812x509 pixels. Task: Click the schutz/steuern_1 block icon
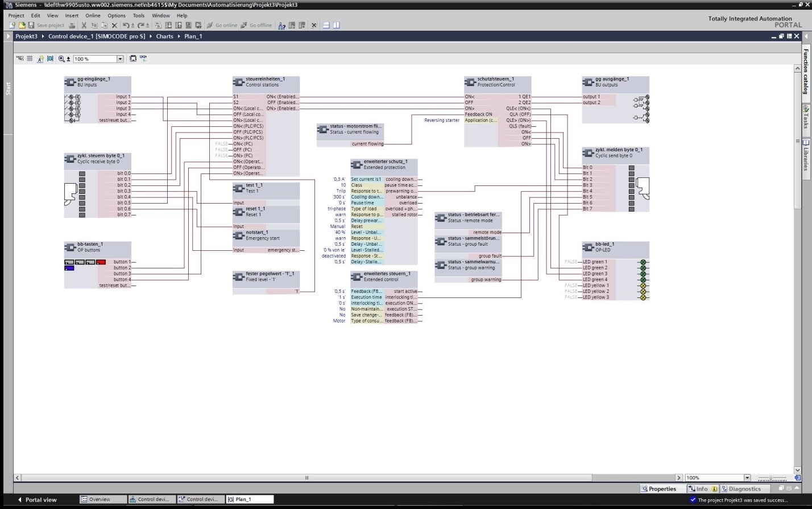click(470, 82)
